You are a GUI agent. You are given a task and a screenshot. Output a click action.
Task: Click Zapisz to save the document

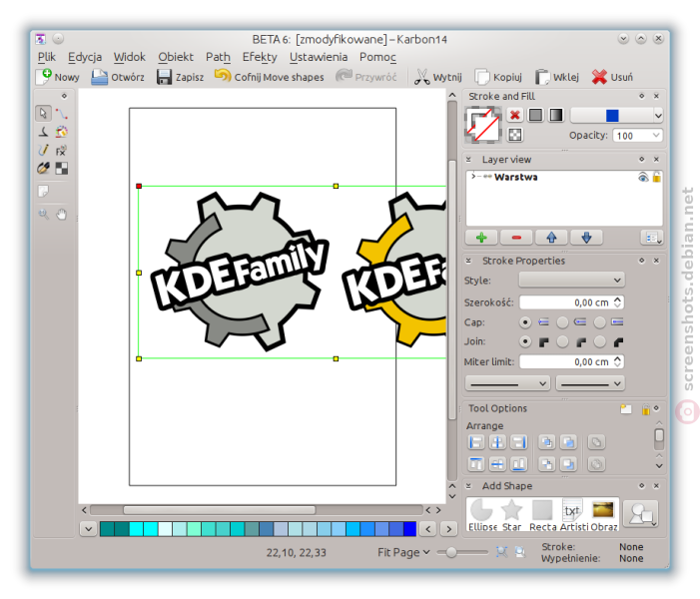point(181,77)
